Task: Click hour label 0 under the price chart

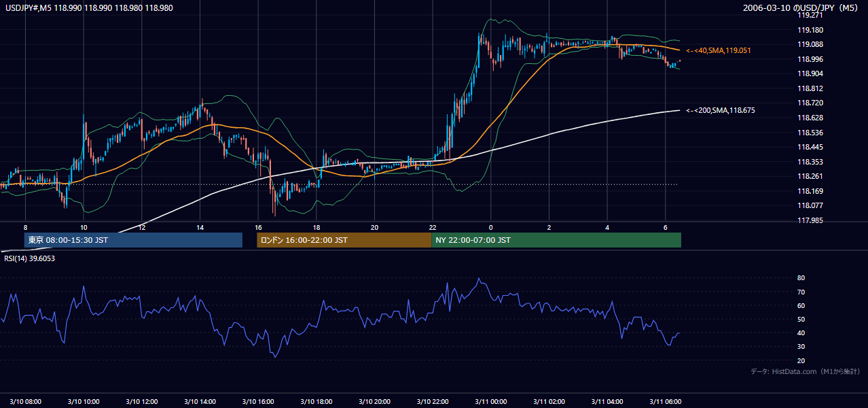Action: point(490,227)
